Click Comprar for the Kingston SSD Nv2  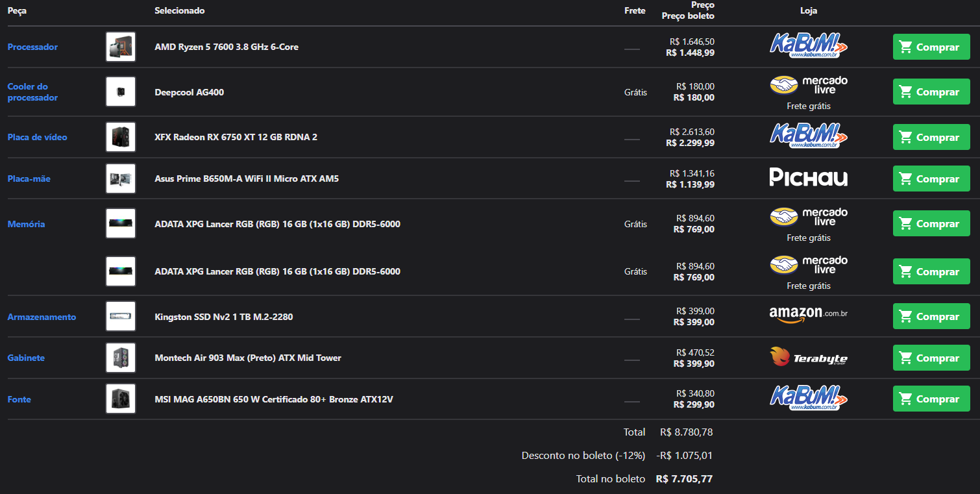(931, 316)
